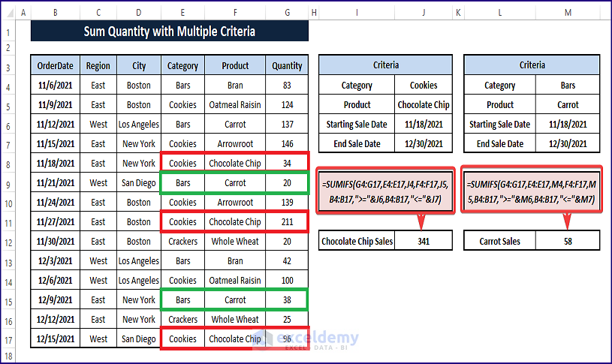This screenshot has height=364, width=612.
Task: Select the left table's 12/30/2021 cell
Action: pos(424,143)
